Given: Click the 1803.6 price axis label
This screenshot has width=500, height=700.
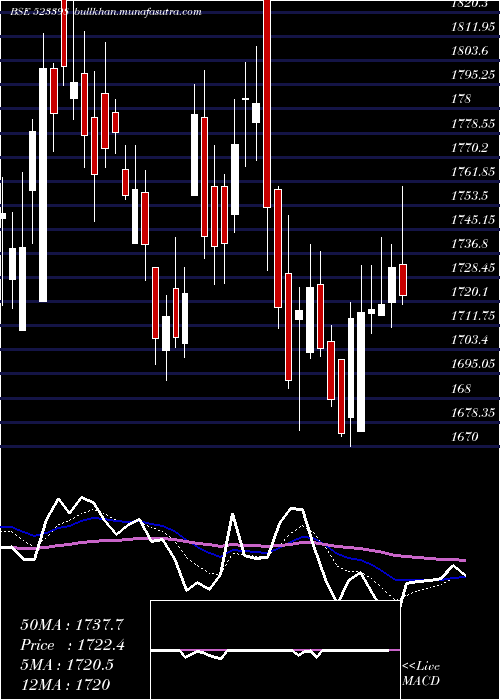Looking at the screenshot, I should [x=469, y=51].
